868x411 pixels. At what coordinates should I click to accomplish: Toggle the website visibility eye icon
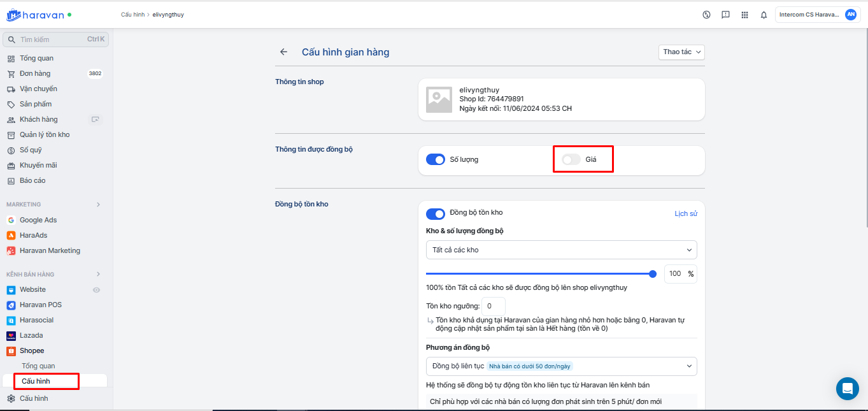click(x=96, y=290)
